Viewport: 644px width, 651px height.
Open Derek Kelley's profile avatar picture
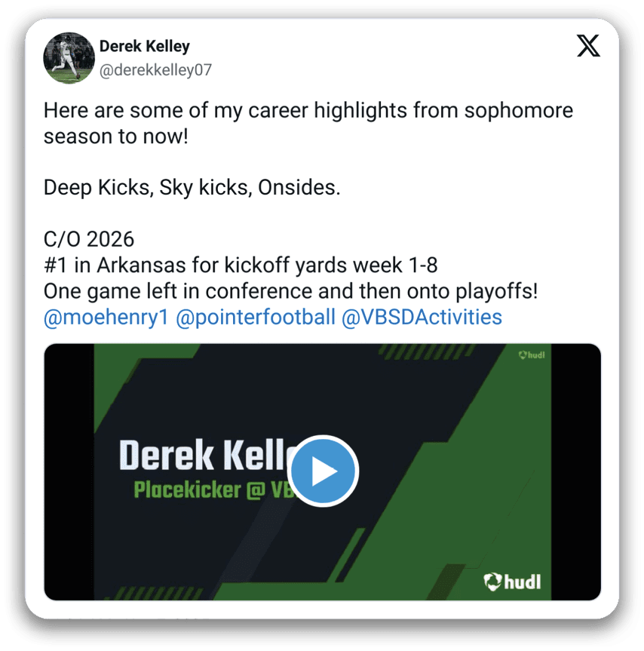click(69, 58)
